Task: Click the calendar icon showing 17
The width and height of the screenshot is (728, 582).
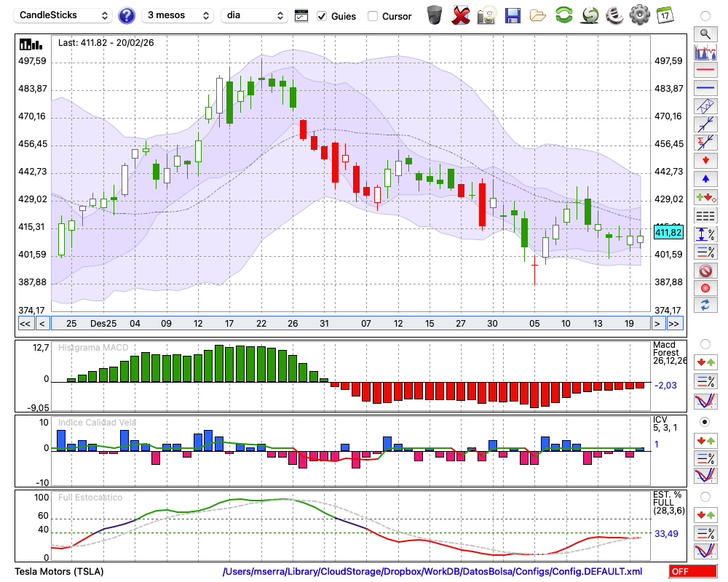Action: pos(664,15)
